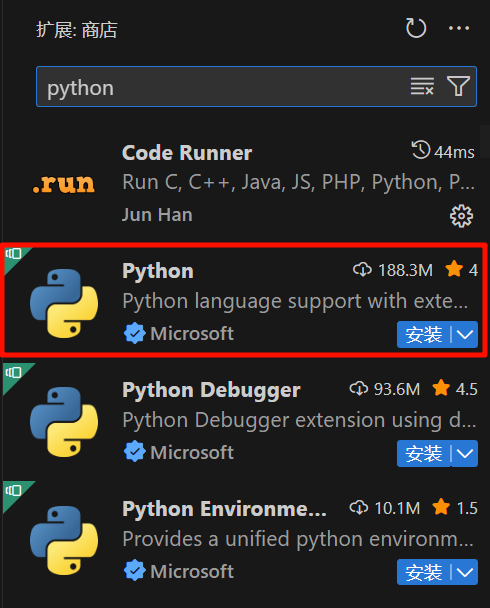490x608 pixels.
Task: Click the Python extension star rating
Action: (461, 270)
